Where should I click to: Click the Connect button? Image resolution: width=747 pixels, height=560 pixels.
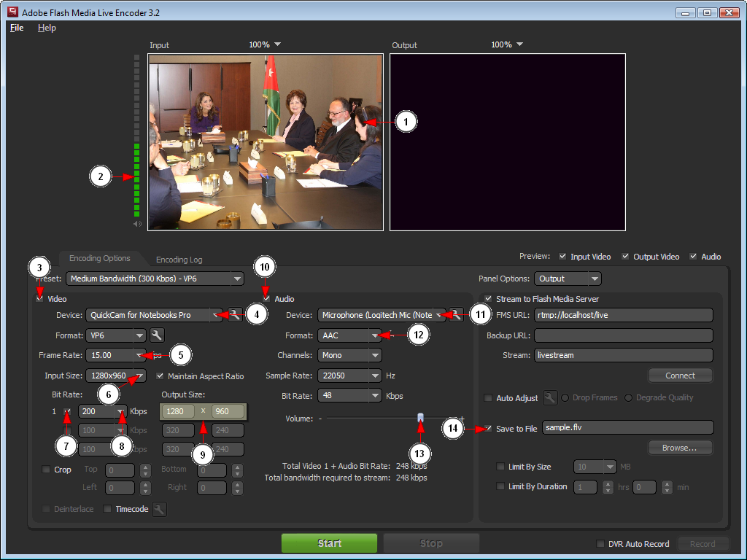[x=680, y=376]
